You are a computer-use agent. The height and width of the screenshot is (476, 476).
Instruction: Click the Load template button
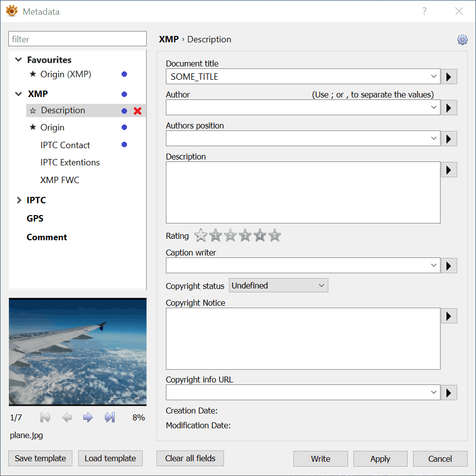click(x=110, y=458)
